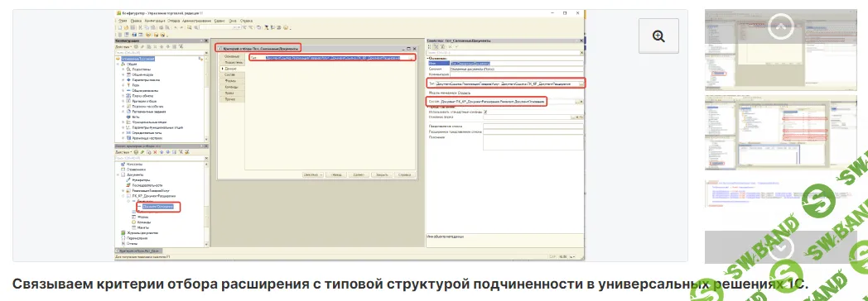Screen dimensions: 868x301
Task: Click the Далее> button
Action: pyautogui.click(x=359, y=174)
